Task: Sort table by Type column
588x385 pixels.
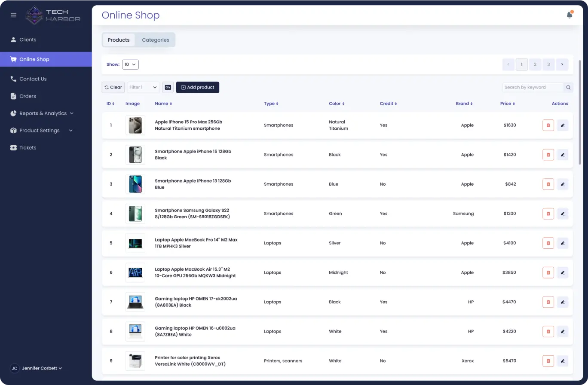Action: point(271,104)
